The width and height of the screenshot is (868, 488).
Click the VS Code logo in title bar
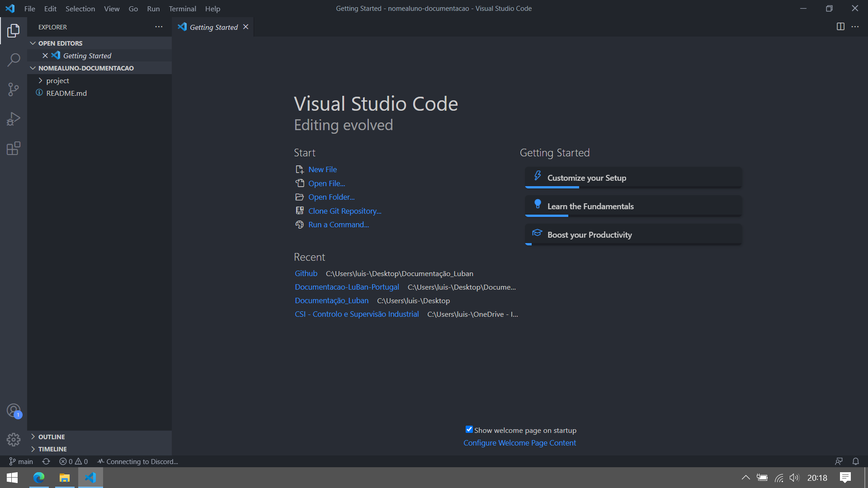point(10,9)
